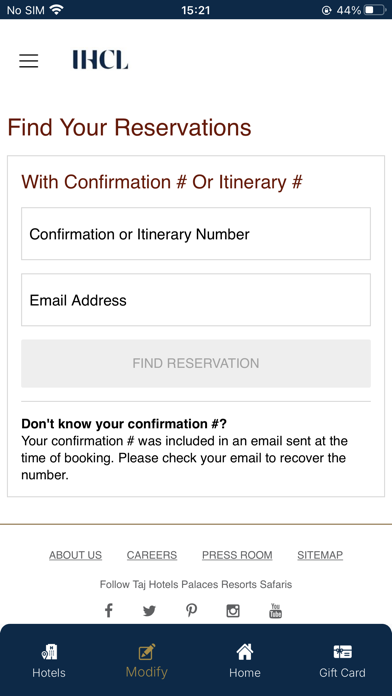Click the Find Reservation button
This screenshot has width=392, height=696.
click(x=196, y=364)
